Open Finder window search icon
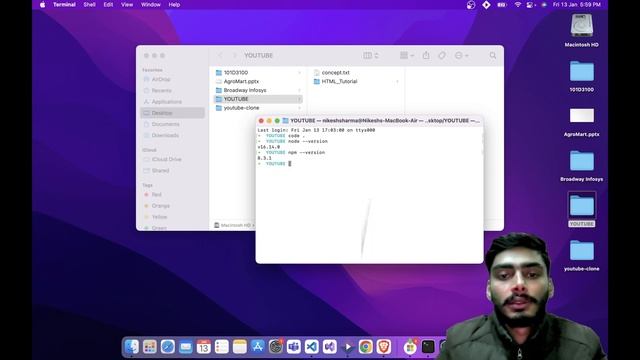Screen dimensions: 640x360 point(493,56)
